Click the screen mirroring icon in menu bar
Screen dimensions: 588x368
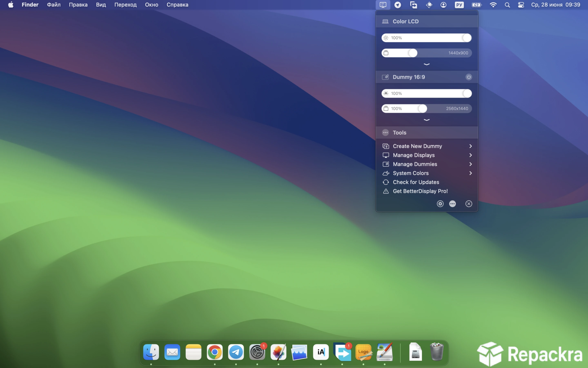[413, 5]
